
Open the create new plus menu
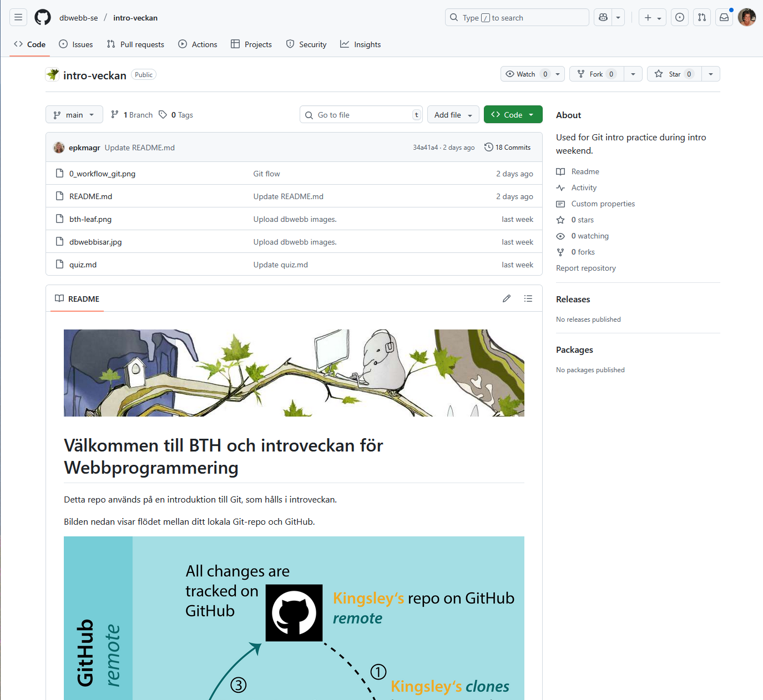click(653, 17)
